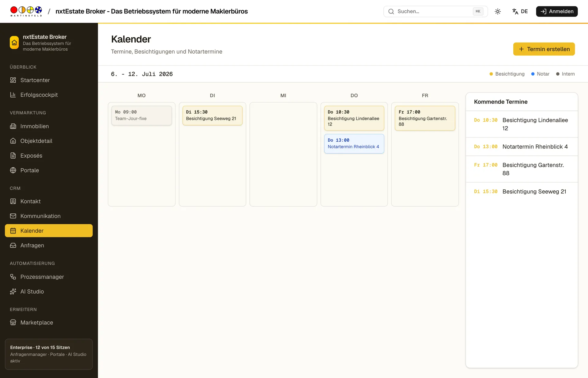Screen dimensions: 588x378
Task: Open Anfragen menu item
Action: click(x=49, y=245)
